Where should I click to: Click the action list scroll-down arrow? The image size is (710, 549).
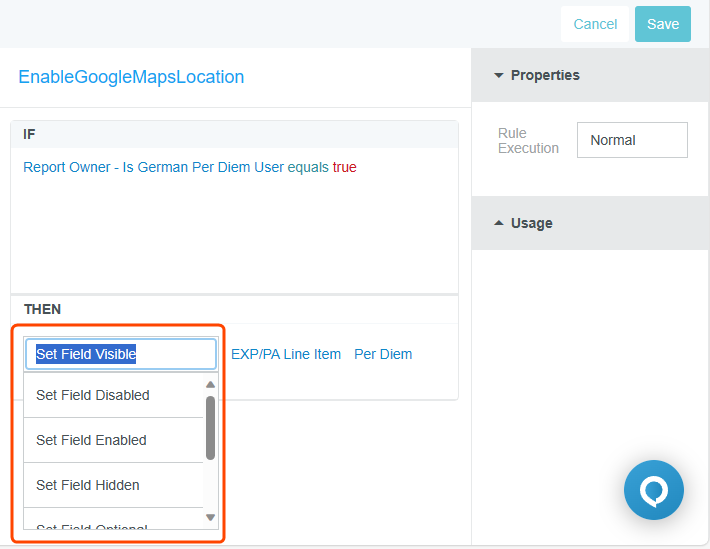pyautogui.click(x=210, y=517)
